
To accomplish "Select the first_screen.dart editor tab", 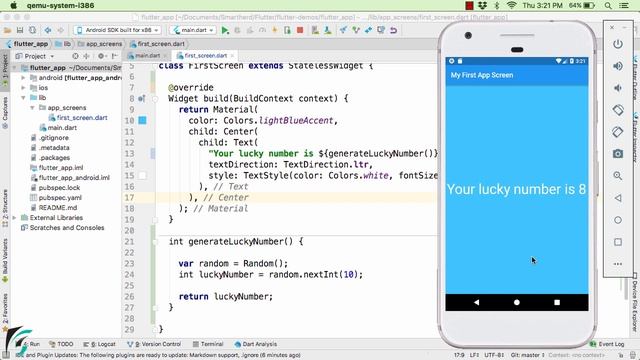I will pos(205,56).
